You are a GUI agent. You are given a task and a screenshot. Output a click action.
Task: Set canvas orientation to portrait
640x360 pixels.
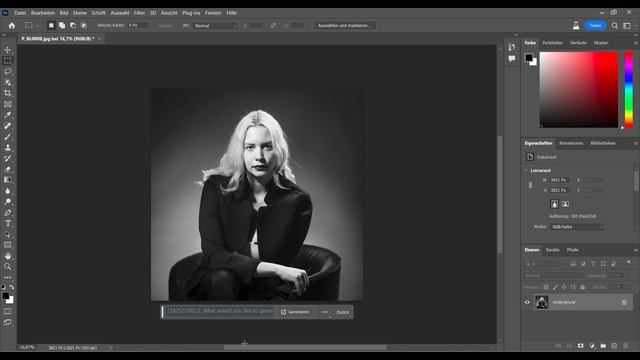pos(554,204)
